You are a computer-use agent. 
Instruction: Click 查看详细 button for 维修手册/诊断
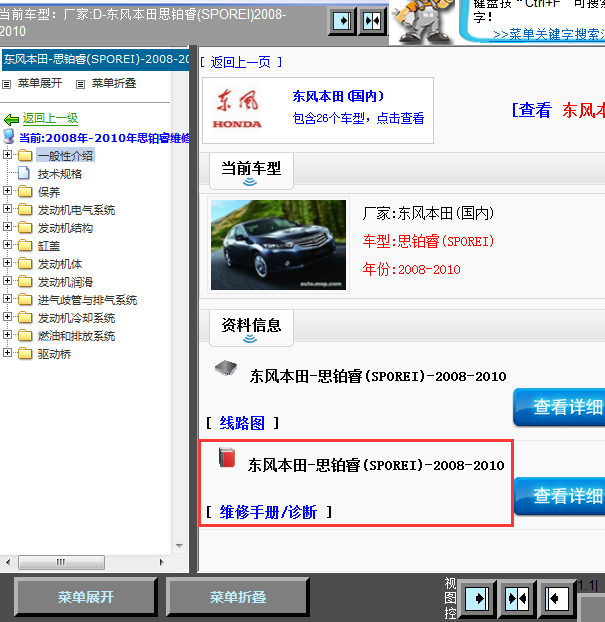560,496
